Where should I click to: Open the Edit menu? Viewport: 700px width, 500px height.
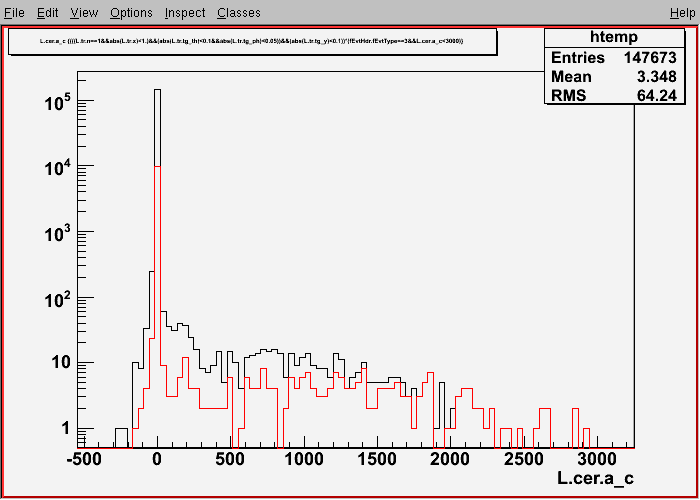(47, 13)
